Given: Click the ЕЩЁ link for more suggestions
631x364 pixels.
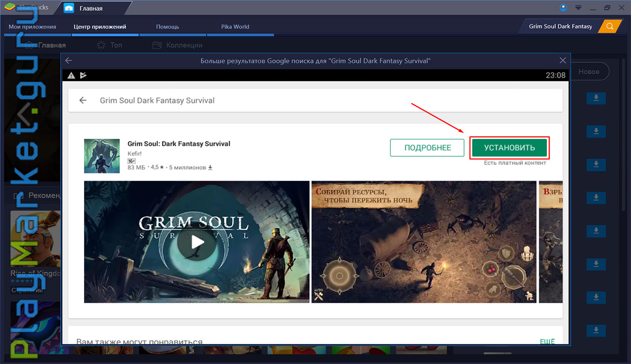Looking at the screenshot, I should (547, 342).
